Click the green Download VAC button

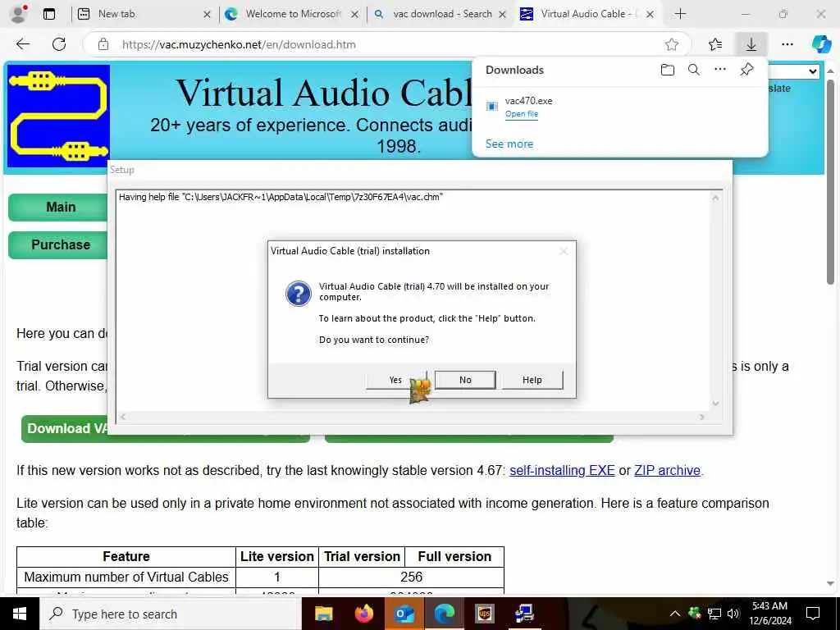pyautogui.click(x=64, y=428)
